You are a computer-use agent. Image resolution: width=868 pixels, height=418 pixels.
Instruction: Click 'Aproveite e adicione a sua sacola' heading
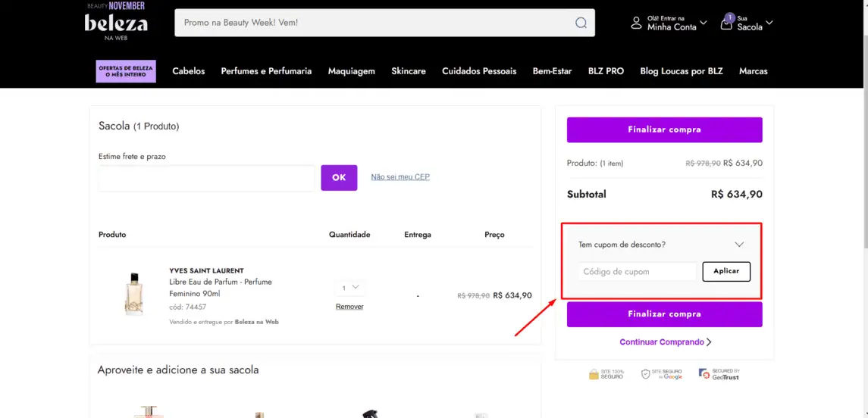(178, 370)
